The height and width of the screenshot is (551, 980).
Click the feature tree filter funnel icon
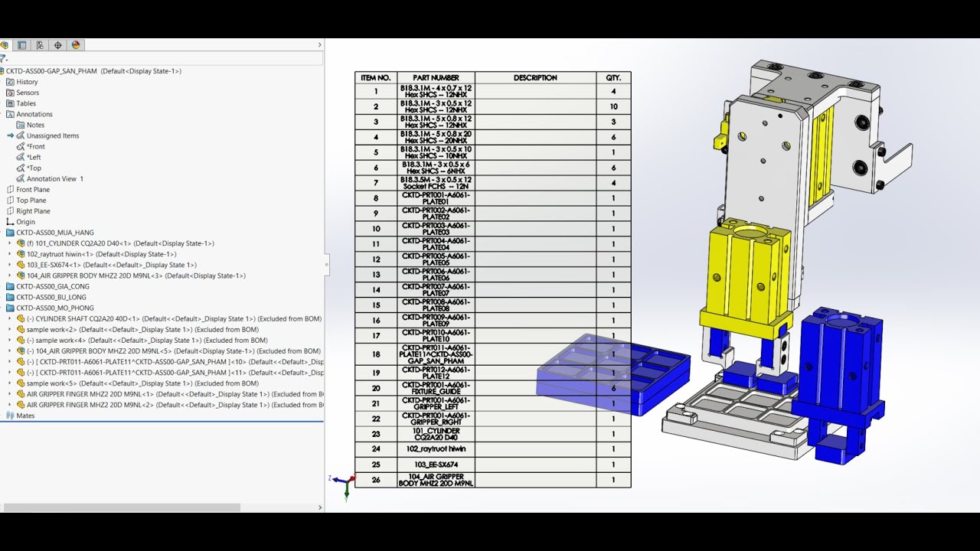point(3,58)
